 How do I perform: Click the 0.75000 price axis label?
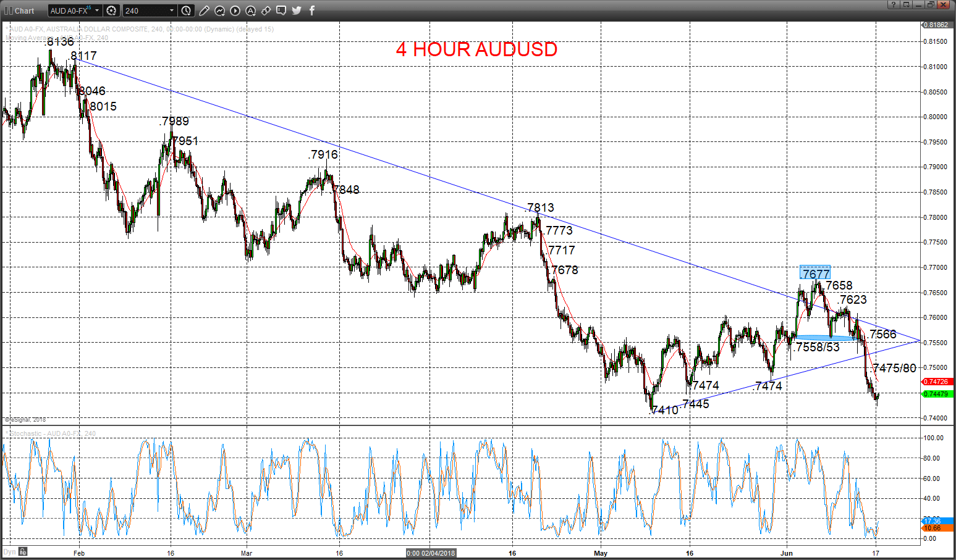(x=935, y=368)
